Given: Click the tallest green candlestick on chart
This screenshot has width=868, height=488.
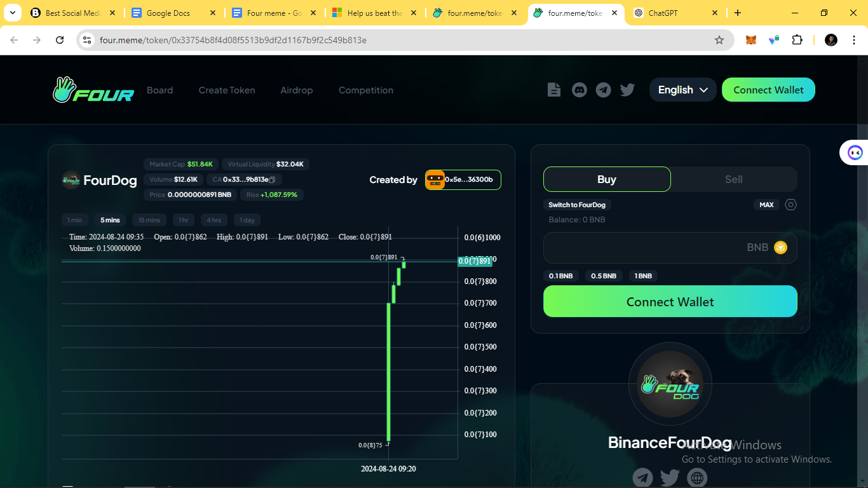Looking at the screenshot, I should 388,372.
